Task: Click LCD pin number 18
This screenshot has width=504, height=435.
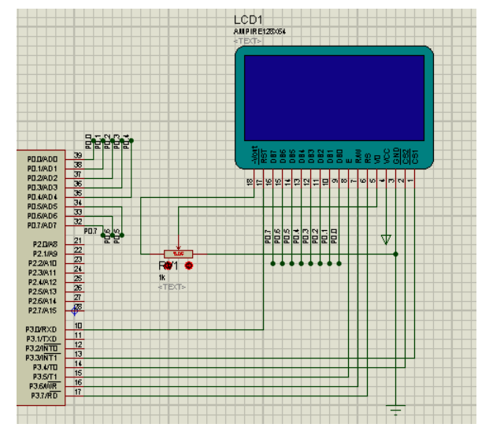Action: point(250,182)
